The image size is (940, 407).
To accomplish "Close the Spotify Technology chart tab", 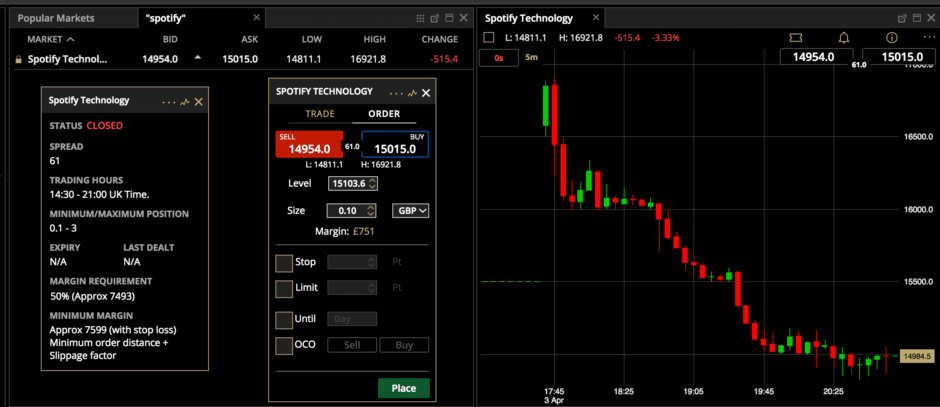I will (595, 17).
